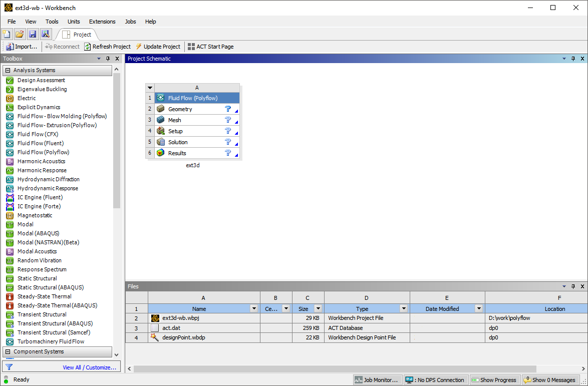Select the Hydrodynamic Response icon
Image resolution: width=588 pixels, height=386 pixels.
[10, 188]
